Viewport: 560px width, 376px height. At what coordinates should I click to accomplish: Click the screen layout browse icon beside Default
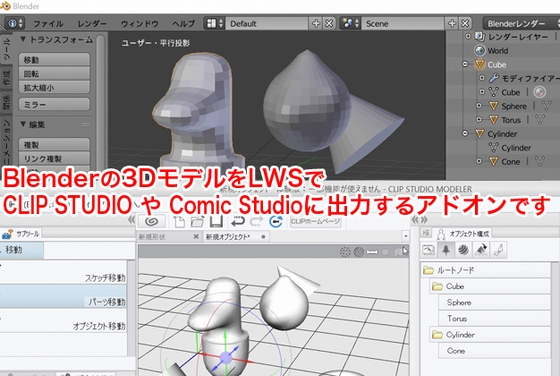(x=214, y=24)
